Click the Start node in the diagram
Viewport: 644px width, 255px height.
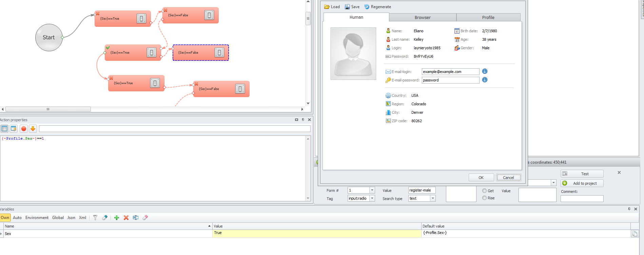[x=49, y=37]
